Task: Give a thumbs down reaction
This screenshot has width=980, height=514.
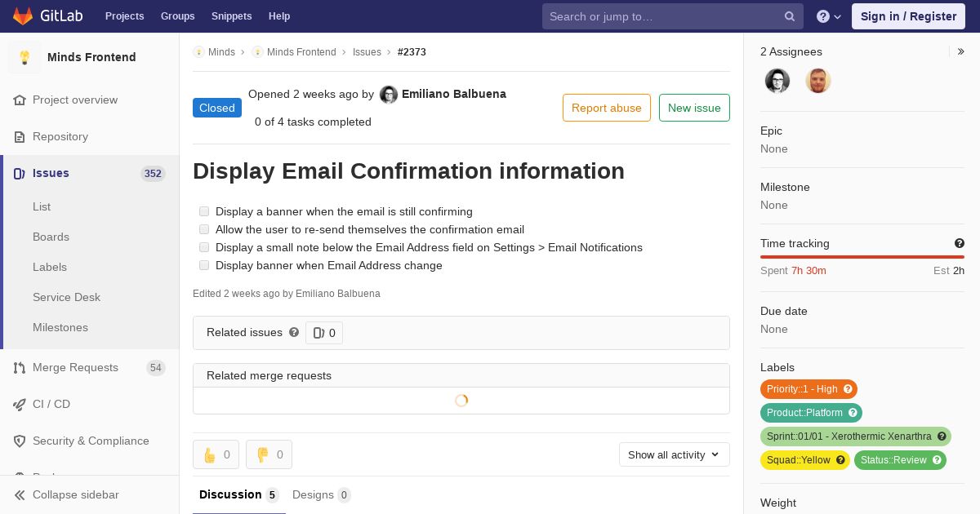Action: [x=269, y=454]
